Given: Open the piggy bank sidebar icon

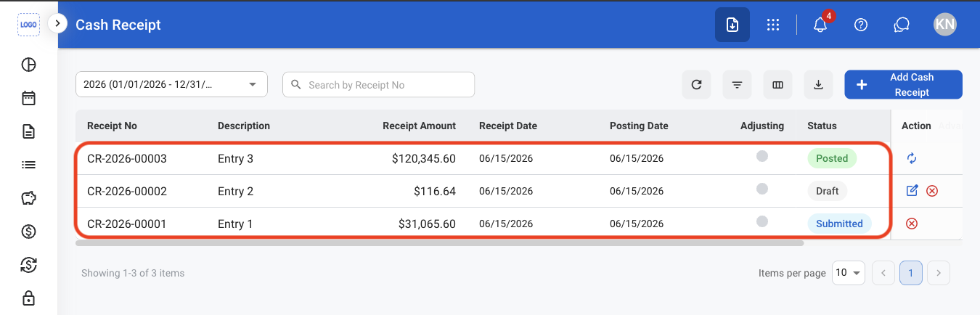Looking at the screenshot, I should (x=28, y=198).
